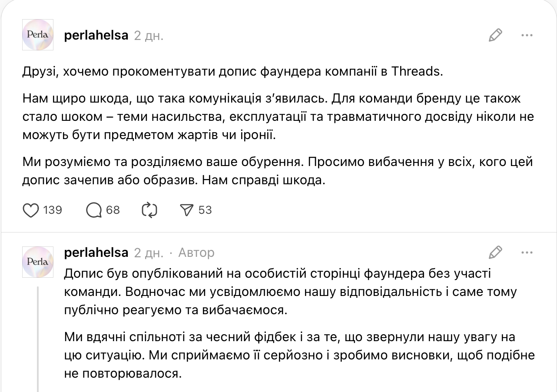
Task: Open the post text starting "Друзі, хочемо прокоментувати"
Action: (x=232, y=72)
